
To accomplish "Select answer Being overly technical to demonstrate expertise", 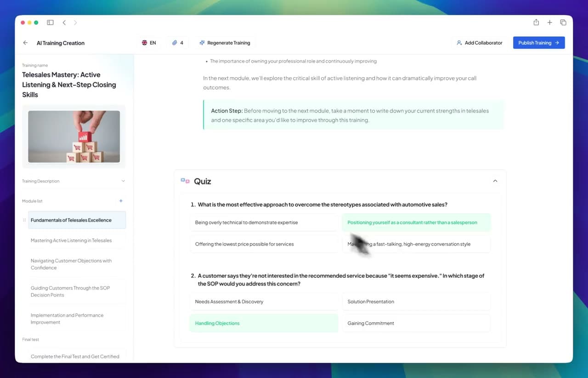I will pos(264,223).
